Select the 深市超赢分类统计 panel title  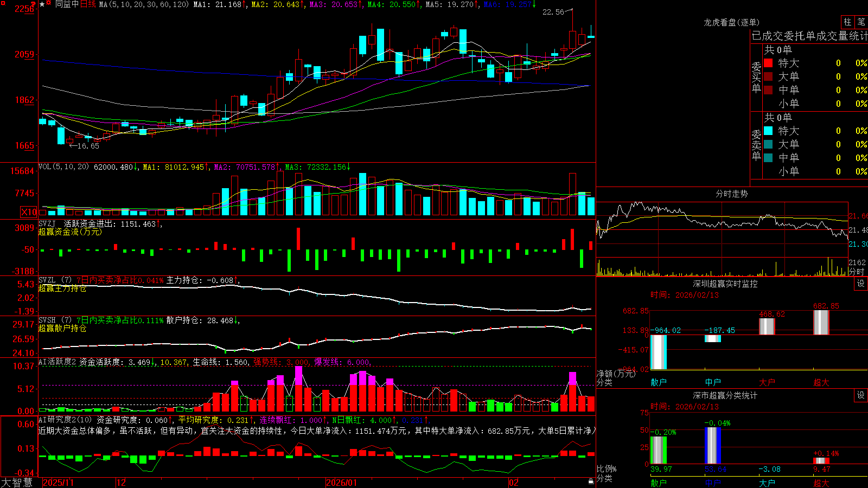[725, 395]
